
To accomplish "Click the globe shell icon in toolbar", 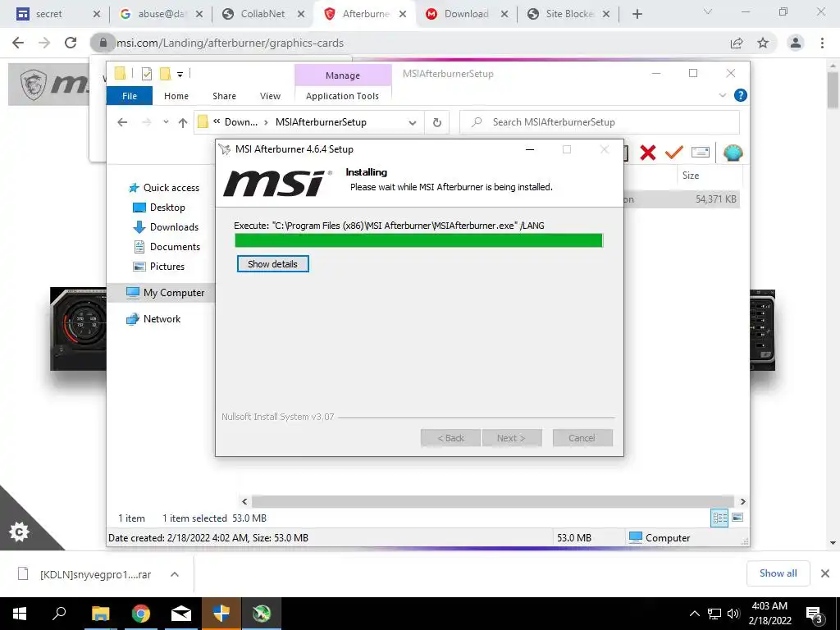I will pos(733,153).
